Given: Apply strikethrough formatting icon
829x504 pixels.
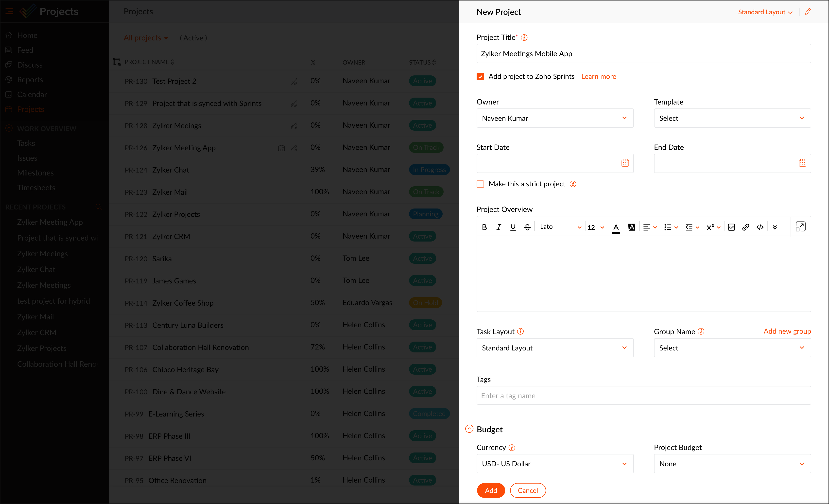Looking at the screenshot, I should [527, 227].
